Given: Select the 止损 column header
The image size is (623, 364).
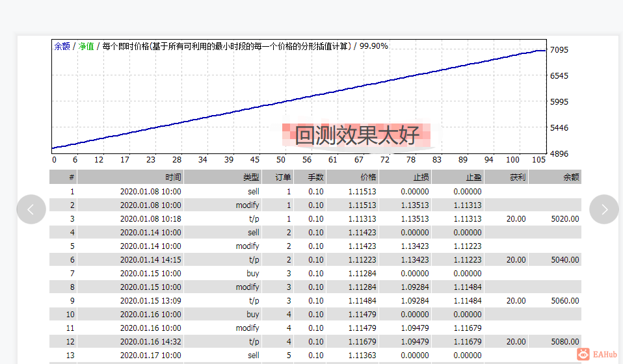Looking at the screenshot, I should coord(406,177).
